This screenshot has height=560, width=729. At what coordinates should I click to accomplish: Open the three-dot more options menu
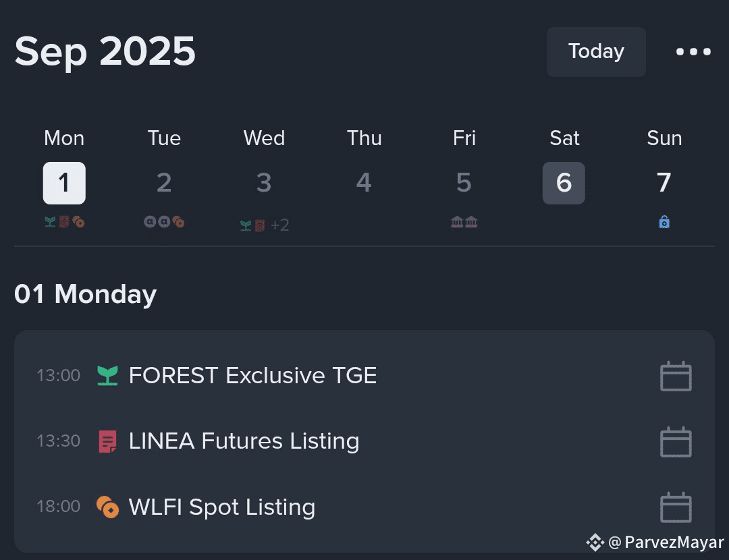[x=693, y=52]
